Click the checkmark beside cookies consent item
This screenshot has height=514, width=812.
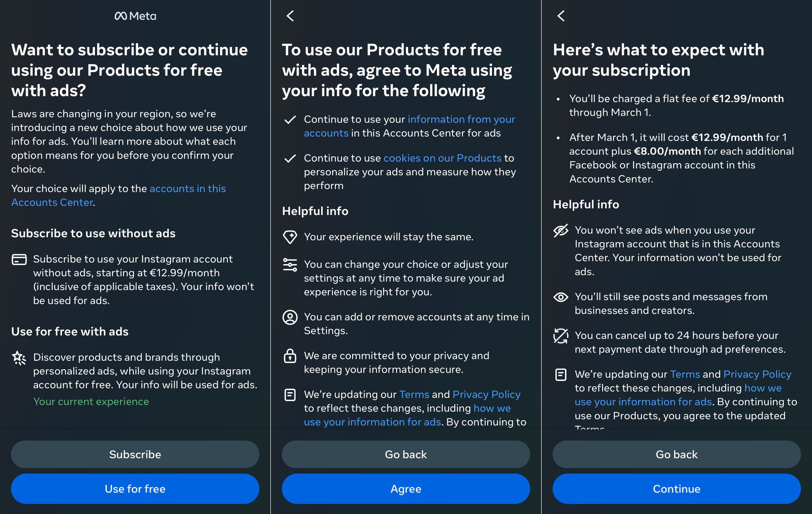point(290,158)
